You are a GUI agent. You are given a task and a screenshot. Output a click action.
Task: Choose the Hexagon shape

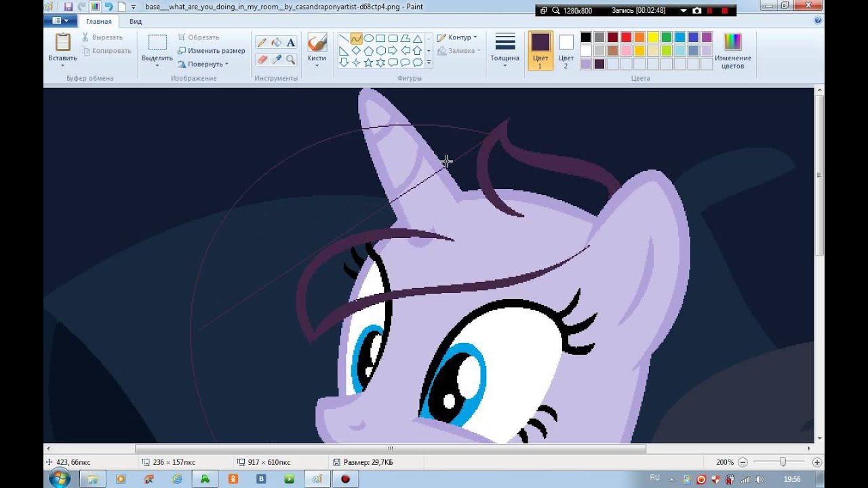coord(380,51)
